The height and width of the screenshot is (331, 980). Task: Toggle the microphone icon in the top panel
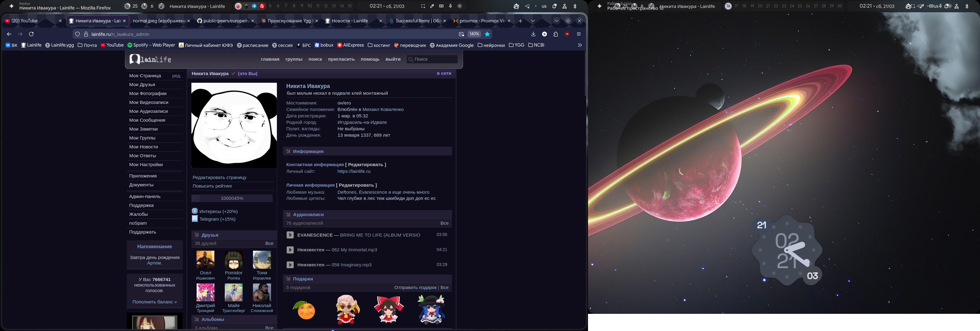(450, 6)
